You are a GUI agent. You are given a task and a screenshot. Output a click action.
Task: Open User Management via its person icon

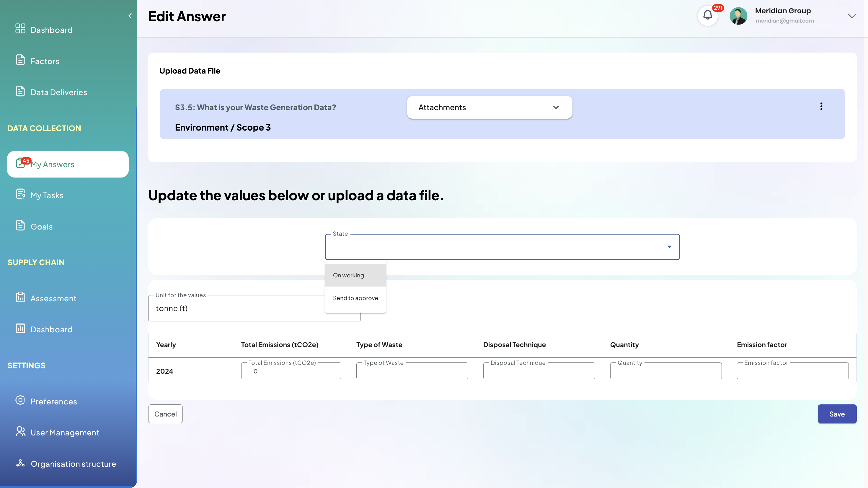(20, 431)
